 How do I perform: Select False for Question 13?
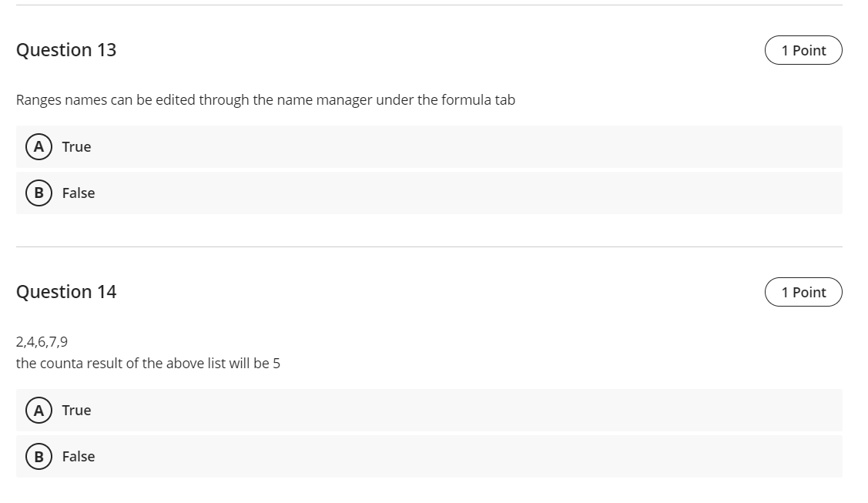(x=78, y=193)
